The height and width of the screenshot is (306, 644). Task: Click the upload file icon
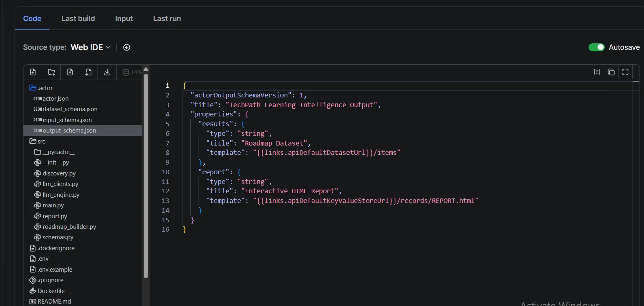click(x=70, y=72)
